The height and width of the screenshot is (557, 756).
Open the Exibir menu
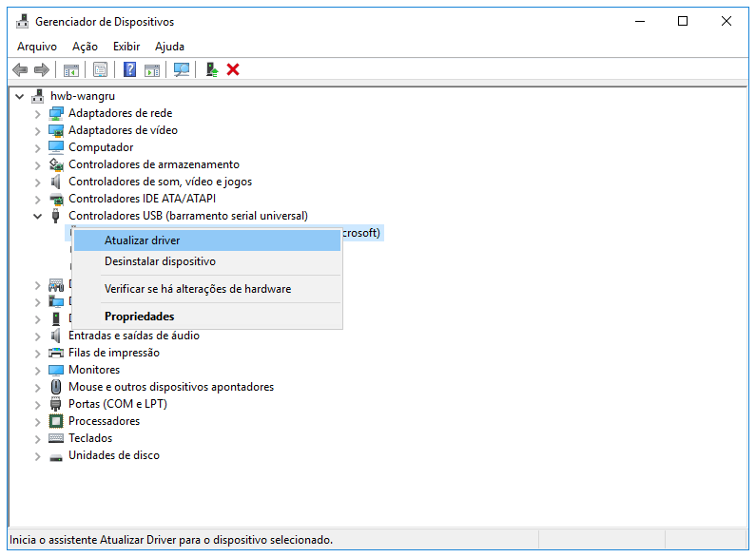(126, 47)
